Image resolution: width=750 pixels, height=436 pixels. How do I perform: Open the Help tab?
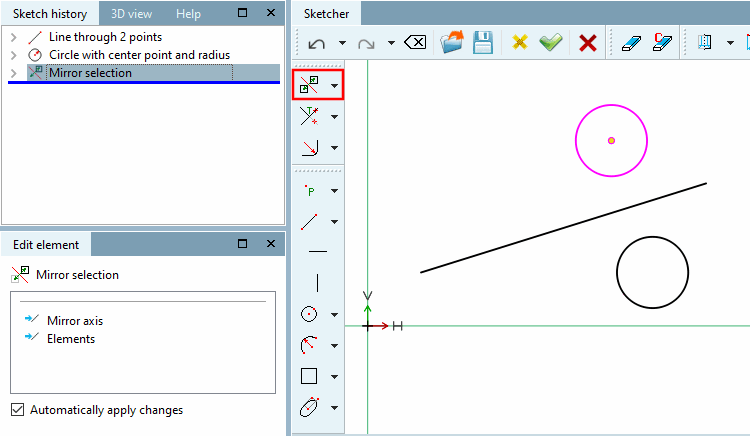point(188,14)
